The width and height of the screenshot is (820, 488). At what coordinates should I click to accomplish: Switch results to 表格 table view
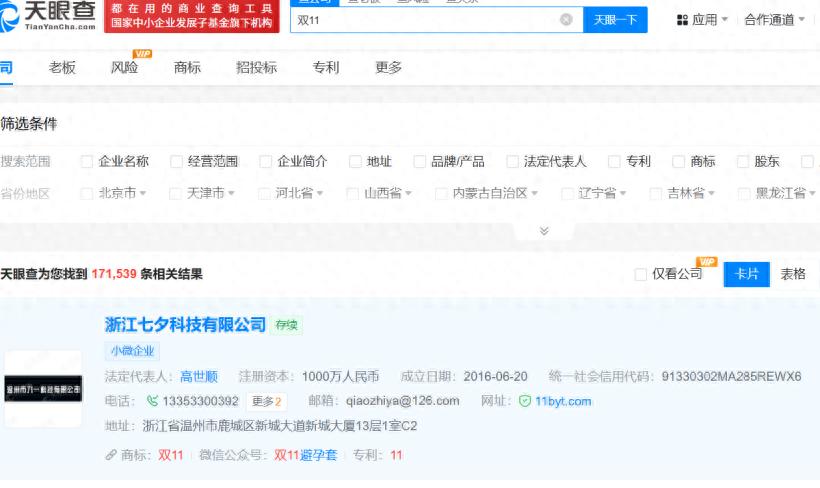tap(793, 274)
